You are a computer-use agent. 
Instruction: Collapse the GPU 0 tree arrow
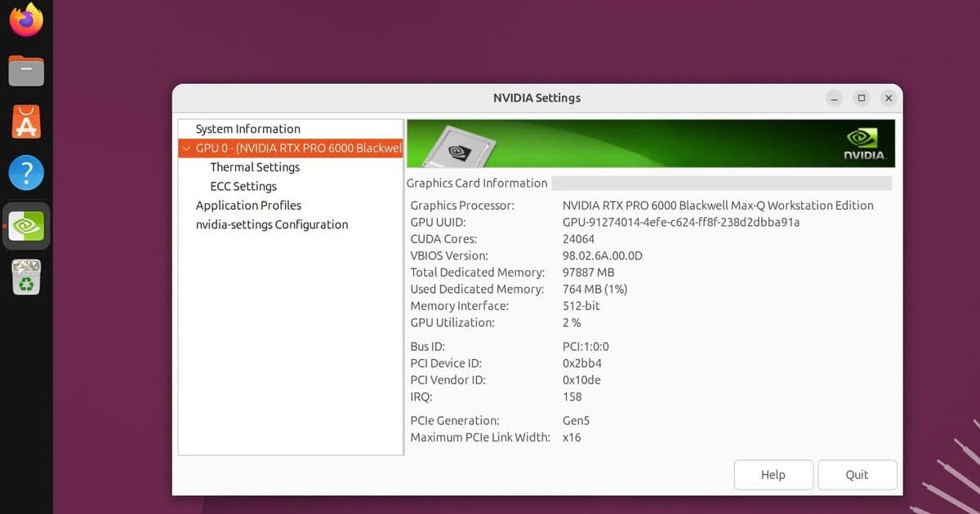pyautogui.click(x=186, y=148)
